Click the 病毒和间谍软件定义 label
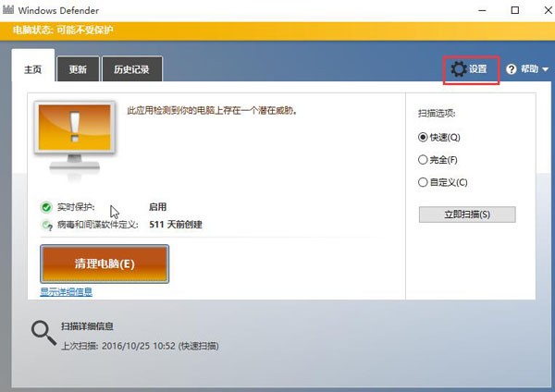Viewport: 555px width, 392px height. tap(98, 225)
